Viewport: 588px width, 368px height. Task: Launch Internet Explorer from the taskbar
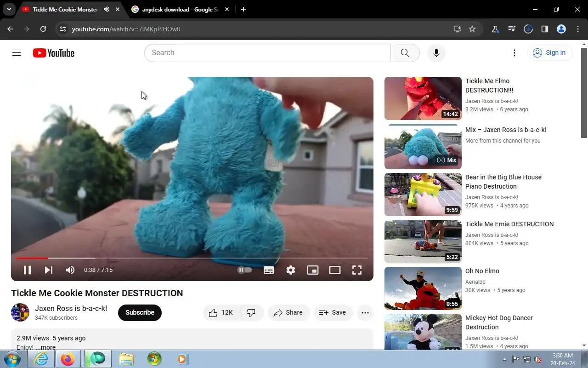tap(41, 359)
